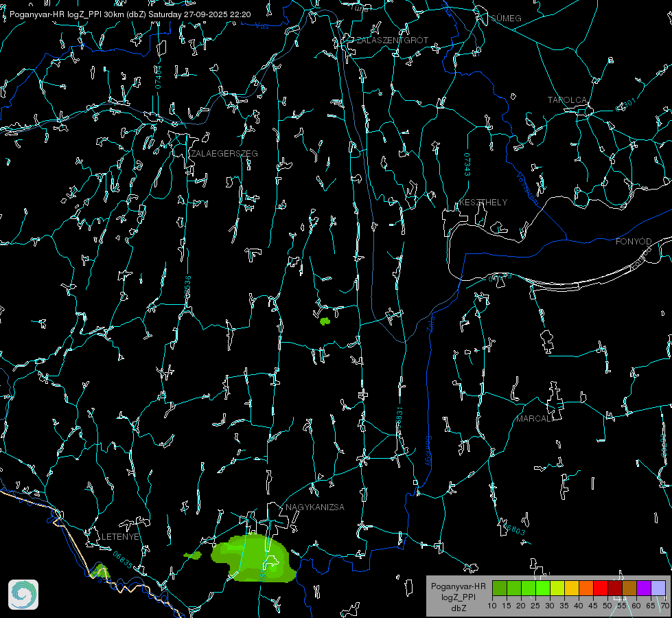672x618 pixels.
Task: Click the swirl logo icon at bottom-left
Action: click(23, 595)
